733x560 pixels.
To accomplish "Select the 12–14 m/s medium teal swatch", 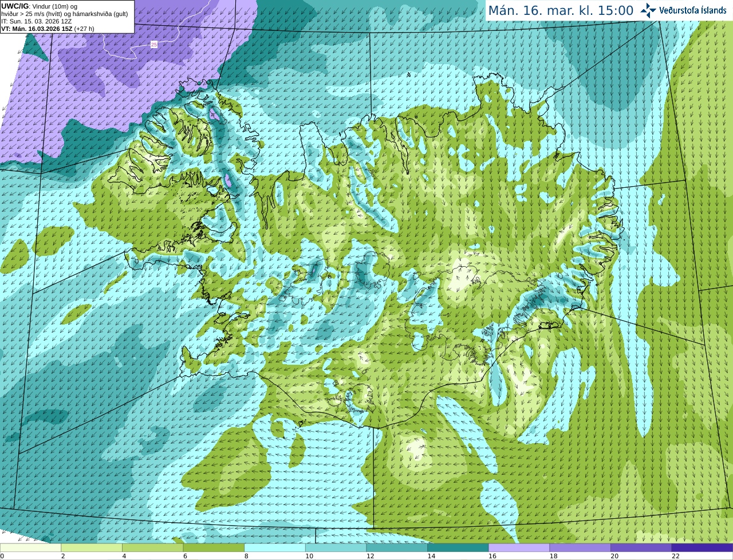I will click(397, 547).
